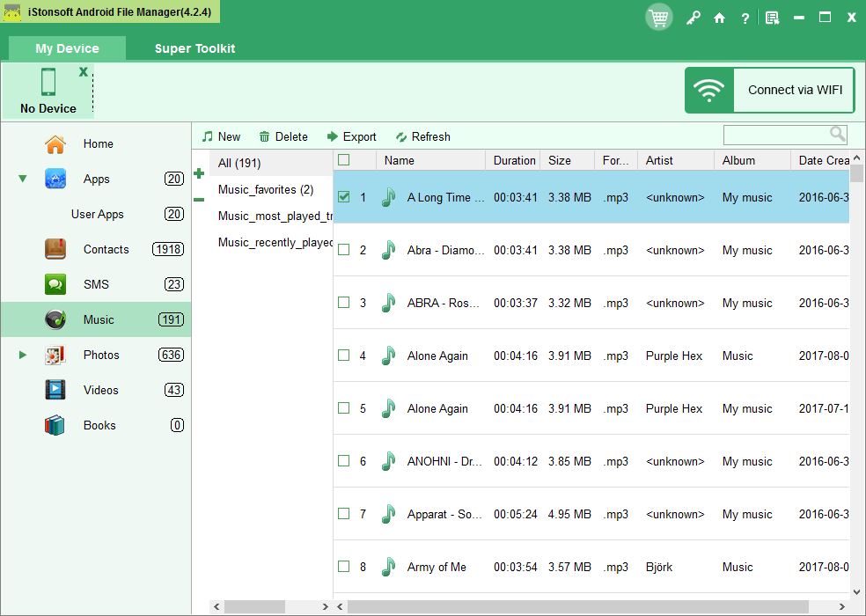The image size is (866, 616).
Task: Refresh the music list
Action: 423,136
